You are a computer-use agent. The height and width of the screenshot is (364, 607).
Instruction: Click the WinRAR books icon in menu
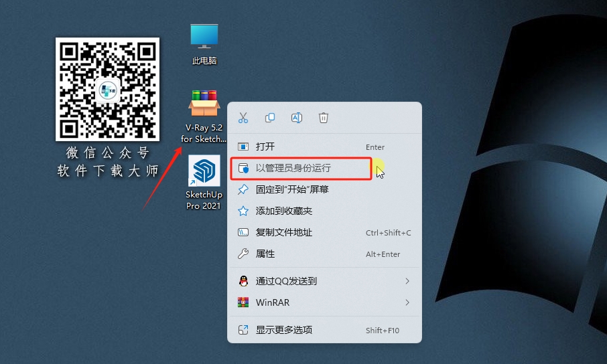[243, 302]
